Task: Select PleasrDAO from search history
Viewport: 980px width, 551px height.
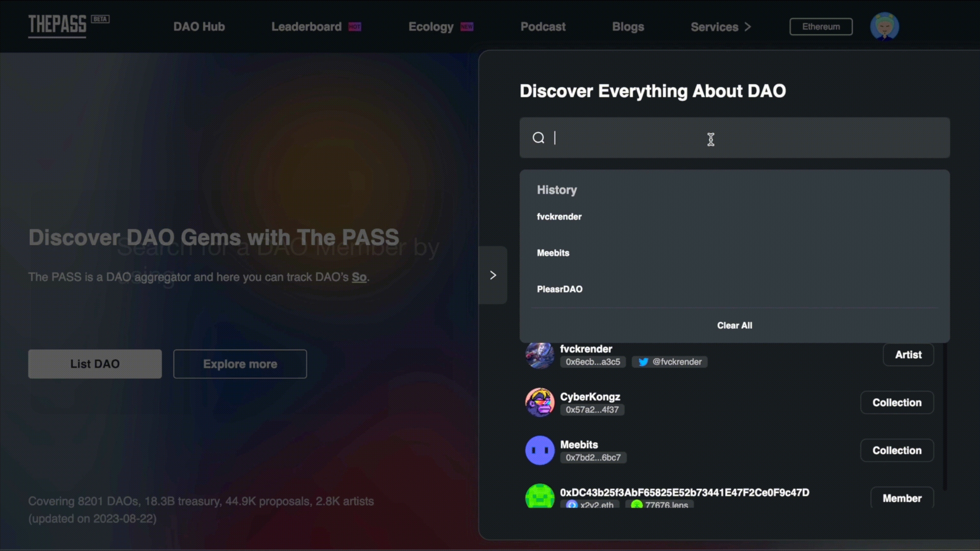Action: coord(559,289)
